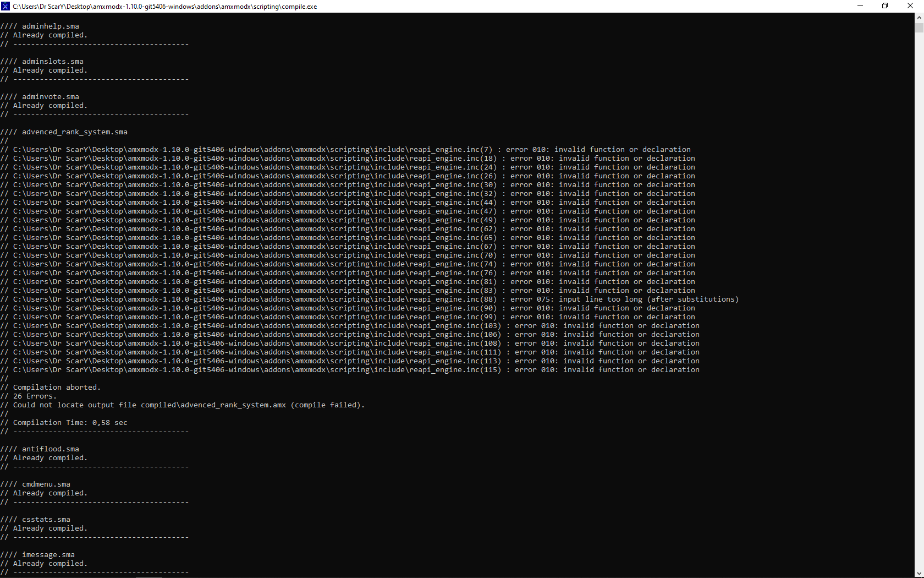Screen dimensions: 924x578
Task: Minimize the compile.exe console window
Action: pos(860,6)
